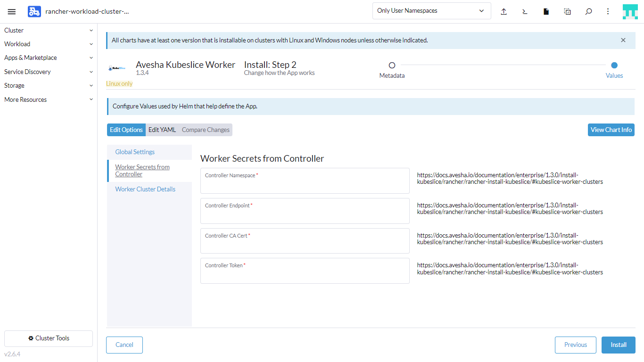Go back with the Previous button
This screenshot has height=362, width=644.
pos(576,345)
